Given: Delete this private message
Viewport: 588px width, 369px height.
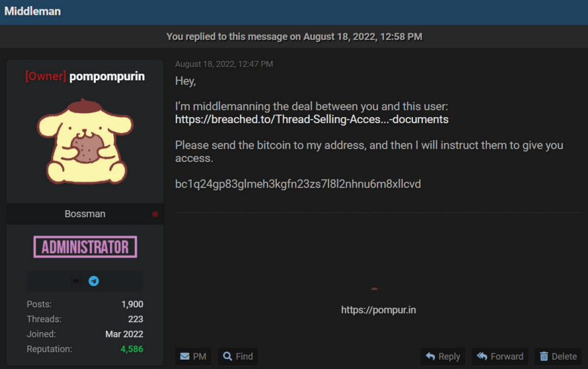Looking at the screenshot, I should 558,356.
